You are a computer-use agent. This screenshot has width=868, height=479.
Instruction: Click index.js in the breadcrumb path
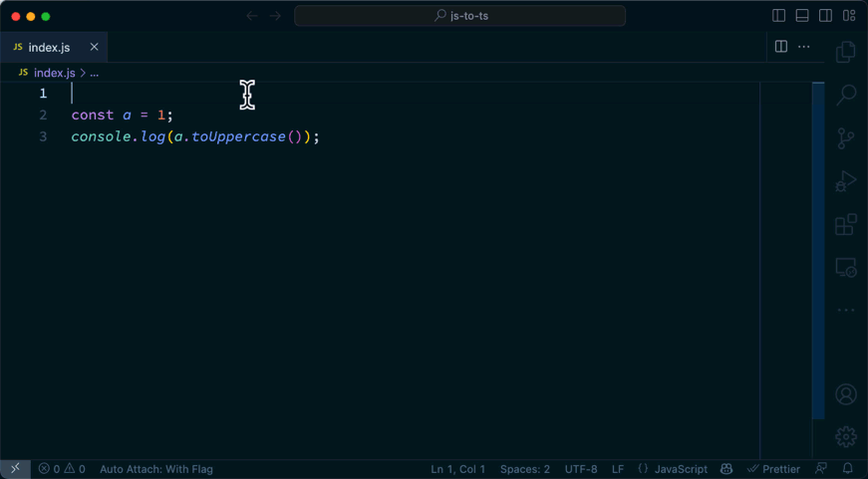(54, 73)
